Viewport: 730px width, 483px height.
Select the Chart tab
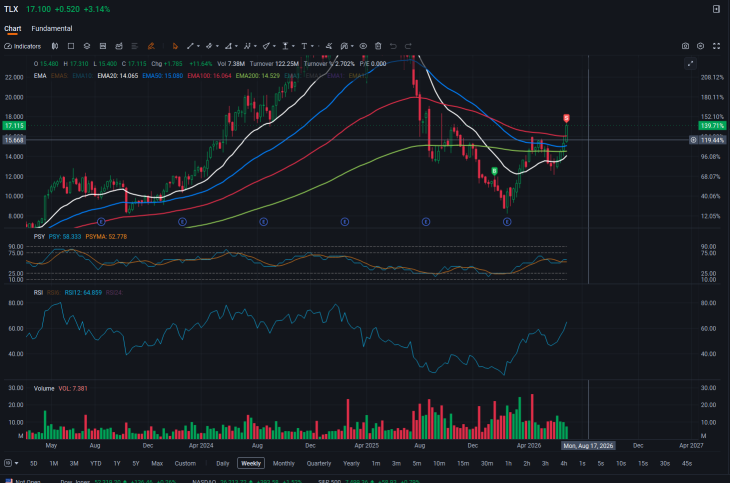pos(13,28)
